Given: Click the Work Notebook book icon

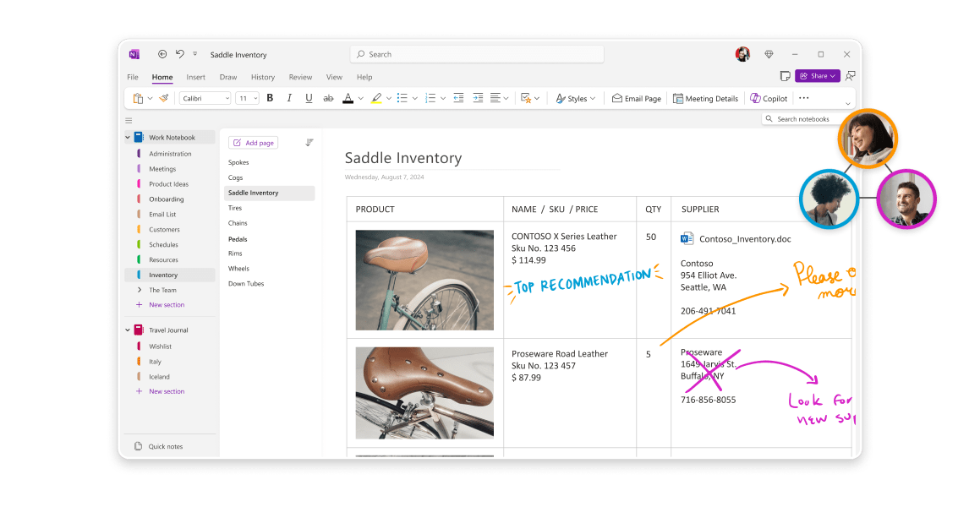Looking at the screenshot, I should coord(140,137).
